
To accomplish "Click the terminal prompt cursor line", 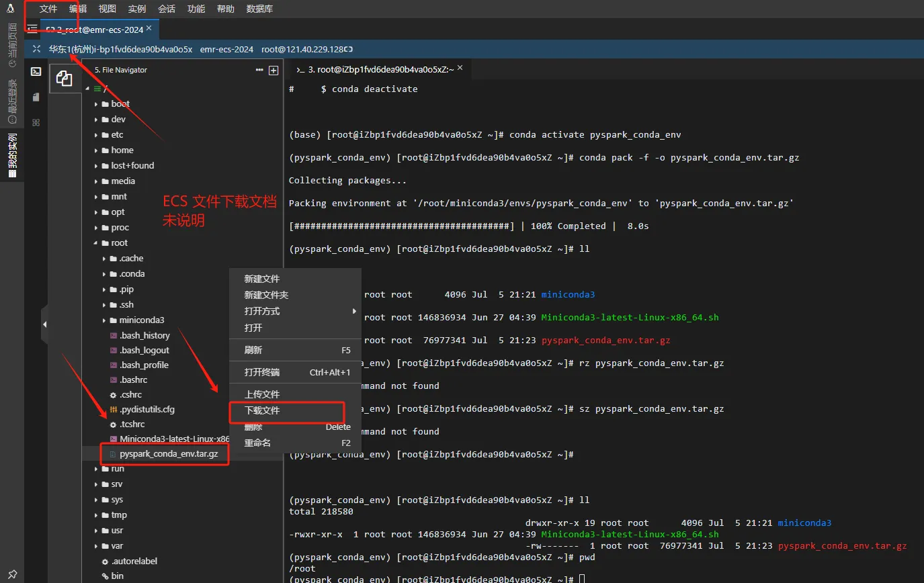I will click(x=437, y=579).
